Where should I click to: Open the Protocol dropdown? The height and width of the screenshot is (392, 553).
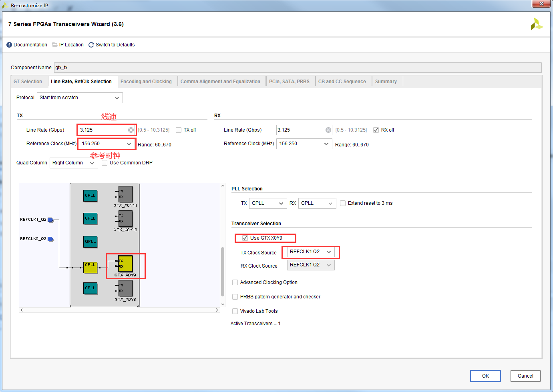coord(80,98)
